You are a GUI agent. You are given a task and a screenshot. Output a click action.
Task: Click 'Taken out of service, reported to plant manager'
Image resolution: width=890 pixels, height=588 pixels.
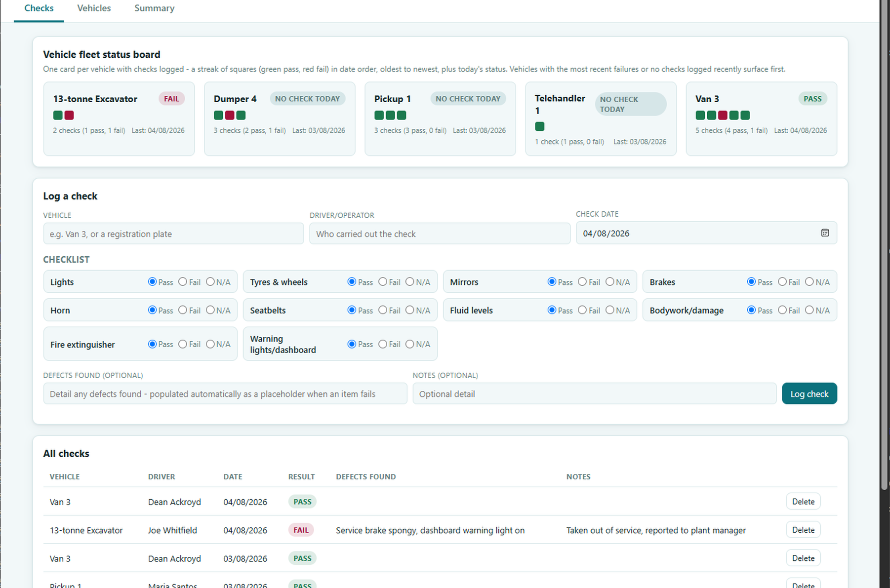click(x=656, y=530)
